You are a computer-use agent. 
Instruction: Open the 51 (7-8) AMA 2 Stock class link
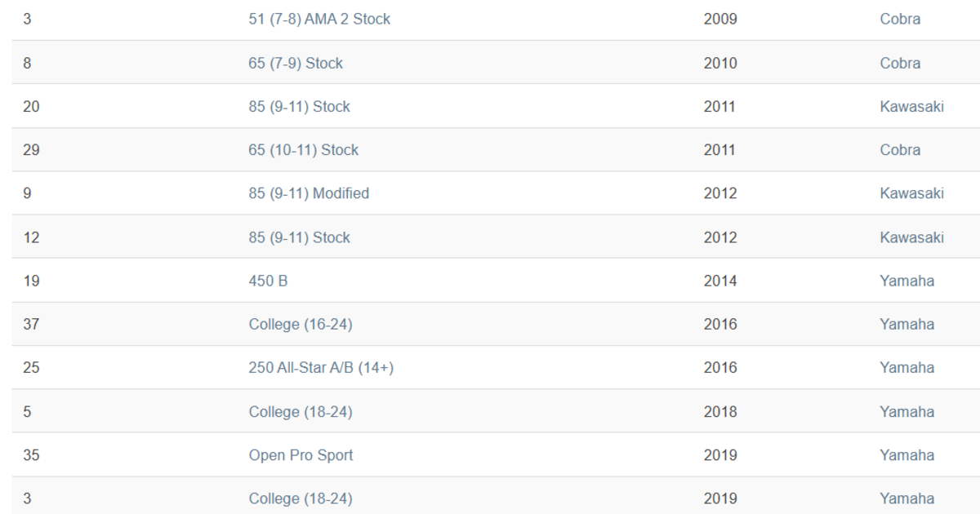[319, 20]
